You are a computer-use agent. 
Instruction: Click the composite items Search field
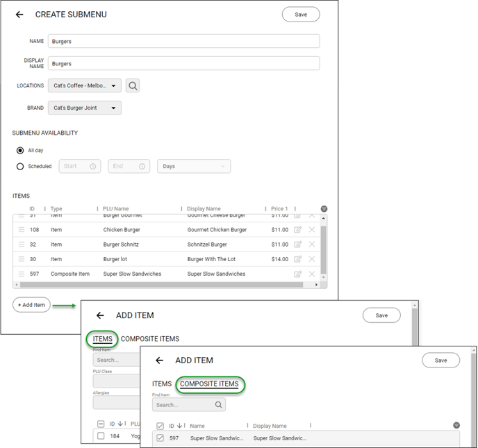189,405
